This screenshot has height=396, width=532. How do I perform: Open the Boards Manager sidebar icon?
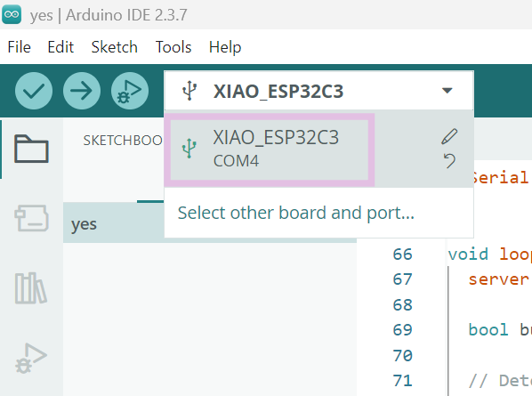pos(31,218)
